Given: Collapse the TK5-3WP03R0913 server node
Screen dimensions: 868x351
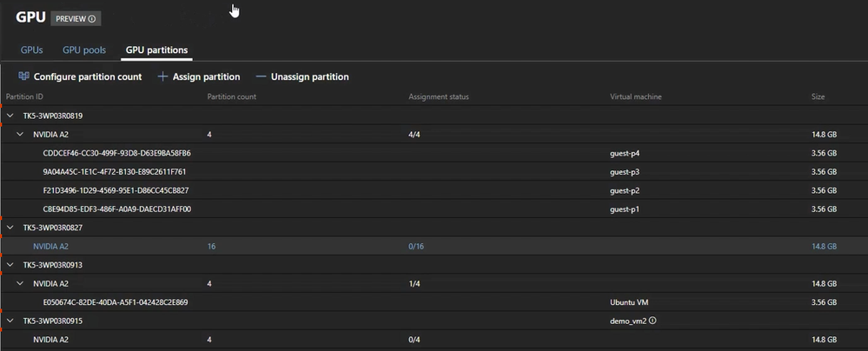Looking at the screenshot, I should coord(10,265).
